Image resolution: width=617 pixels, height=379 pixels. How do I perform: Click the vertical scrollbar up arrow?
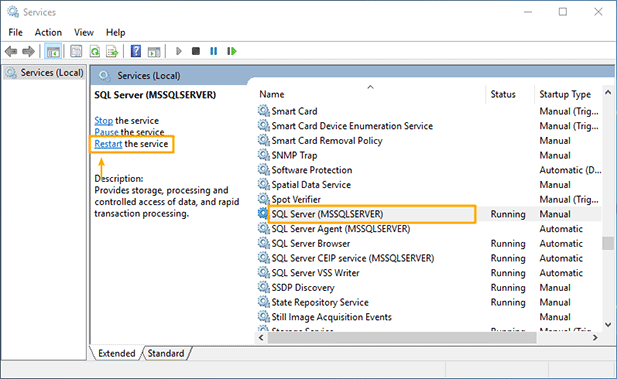click(608, 92)
